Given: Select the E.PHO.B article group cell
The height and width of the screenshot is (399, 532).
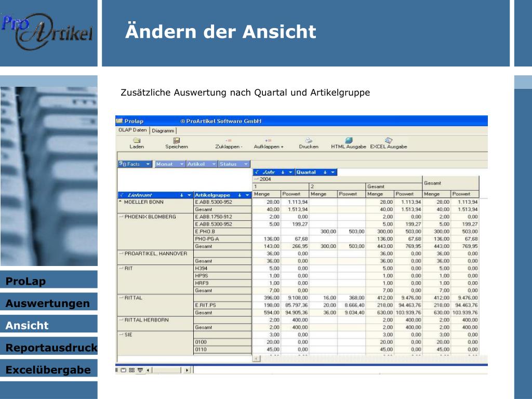Looking at the screenshot, I should tap(222, 231).
